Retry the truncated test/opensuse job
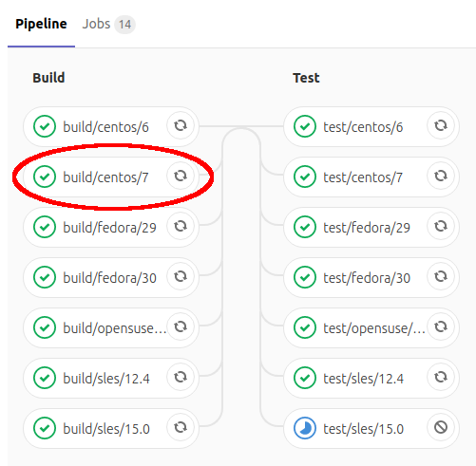 [x=441, y=327]
